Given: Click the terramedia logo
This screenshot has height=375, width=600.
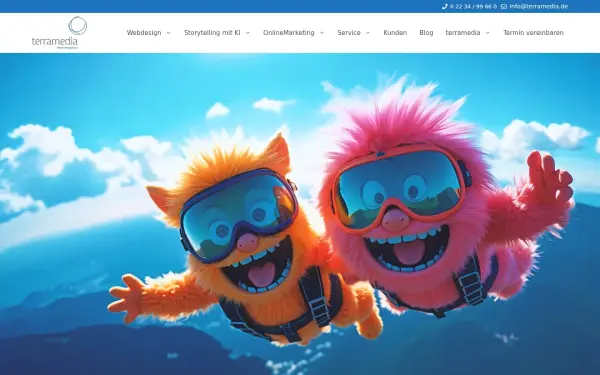Looking at the screenshot, I should click(59, 33).
